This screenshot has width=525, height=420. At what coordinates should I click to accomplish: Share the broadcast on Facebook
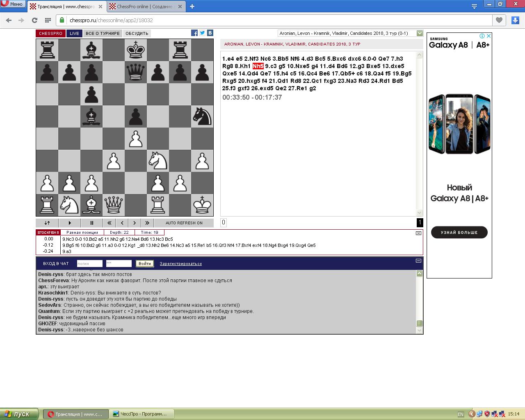(194, 33)
